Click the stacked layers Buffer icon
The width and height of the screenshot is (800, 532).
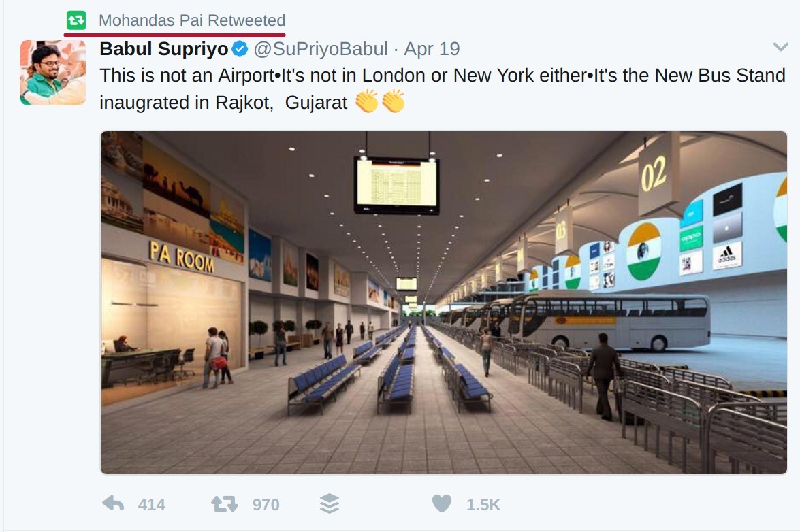click(329, 503)
